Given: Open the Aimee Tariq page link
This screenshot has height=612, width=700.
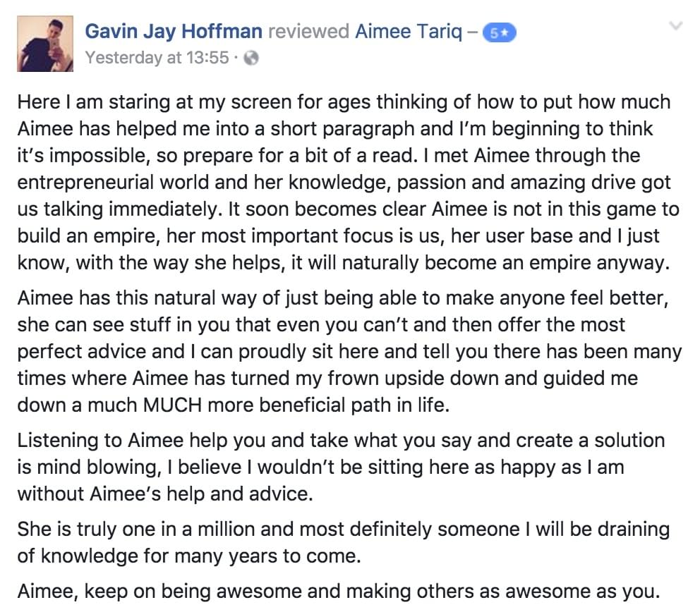Looking at the screenshot, I should tap(409, 32).
